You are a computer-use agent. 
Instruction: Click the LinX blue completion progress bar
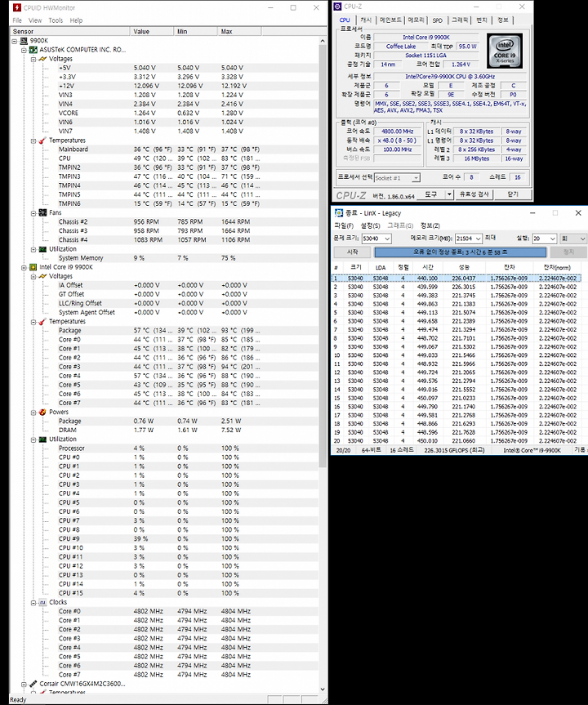(x=460, y=252)
